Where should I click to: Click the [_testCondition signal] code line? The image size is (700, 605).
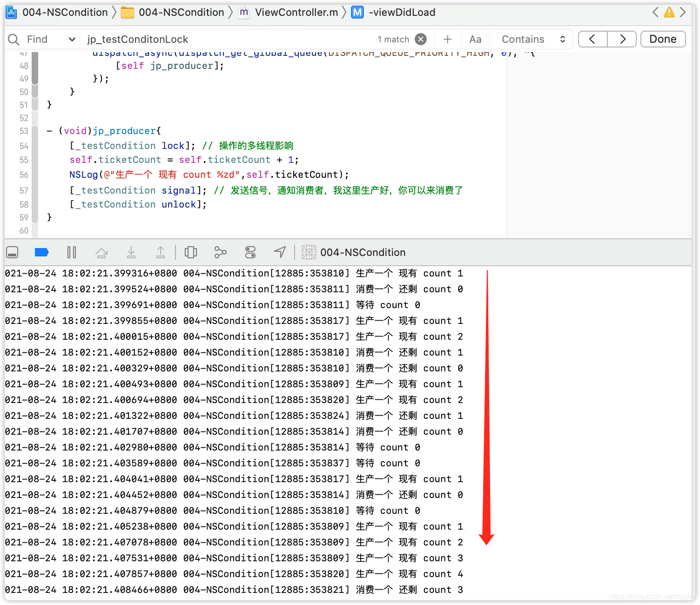(138, 190)
